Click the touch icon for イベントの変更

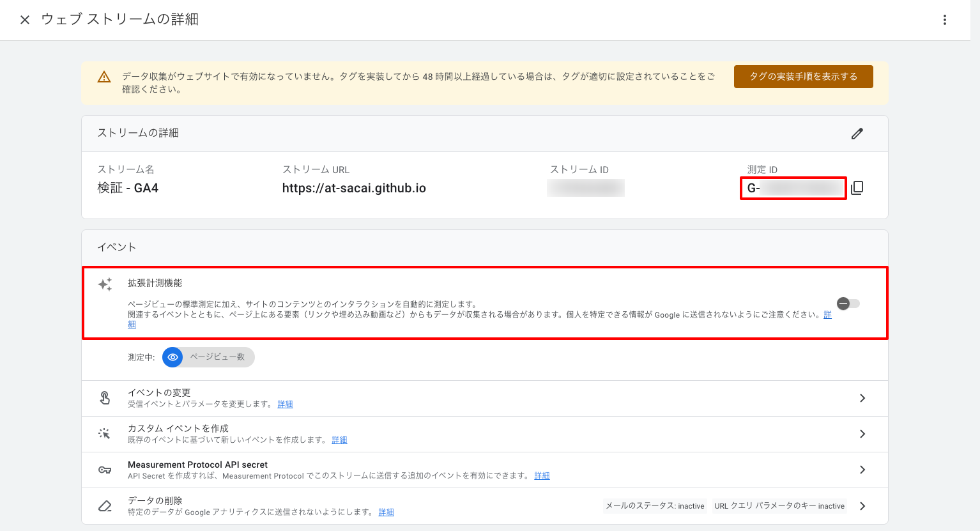click(x=105, y=398)
